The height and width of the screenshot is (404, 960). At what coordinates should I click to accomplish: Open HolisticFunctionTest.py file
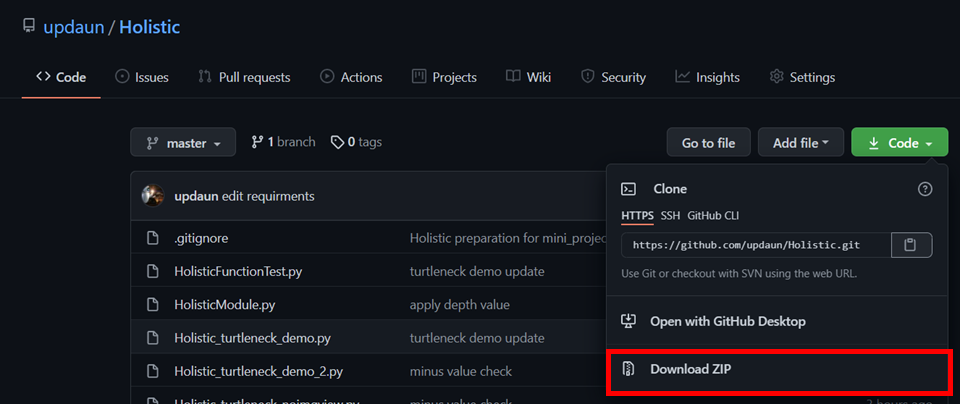[x=238, y=271]
